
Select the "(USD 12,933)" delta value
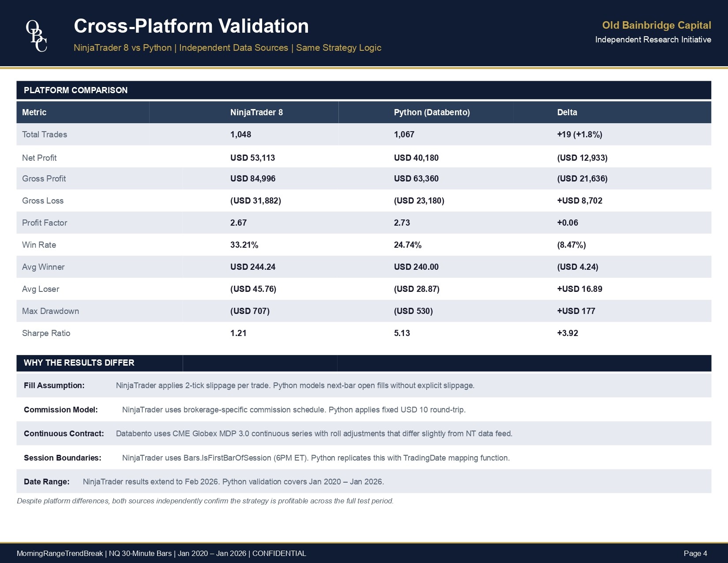(x=582, y=158)
